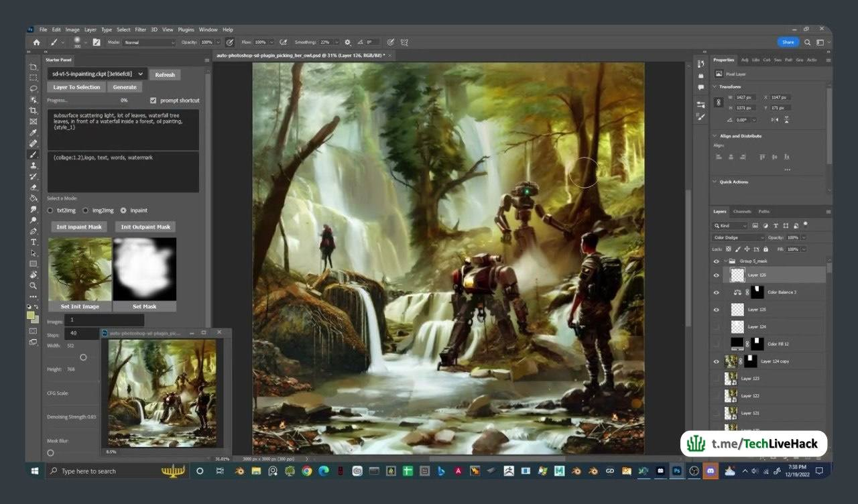
Task: Select the Crop tool
Action: 34,110
